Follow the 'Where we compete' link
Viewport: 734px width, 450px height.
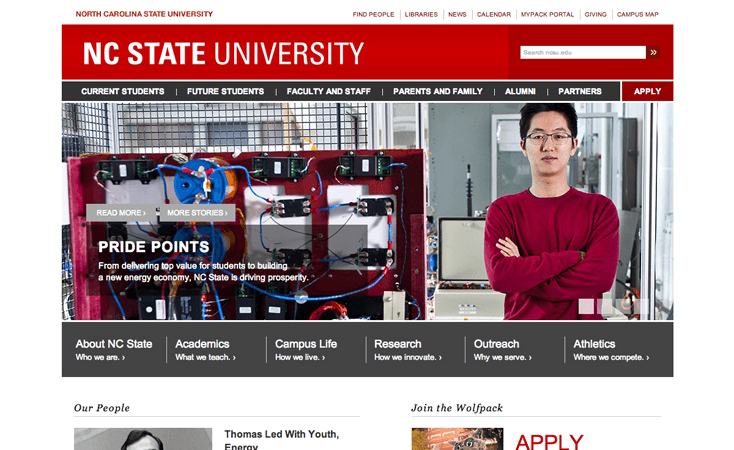[x=611, y=357]
